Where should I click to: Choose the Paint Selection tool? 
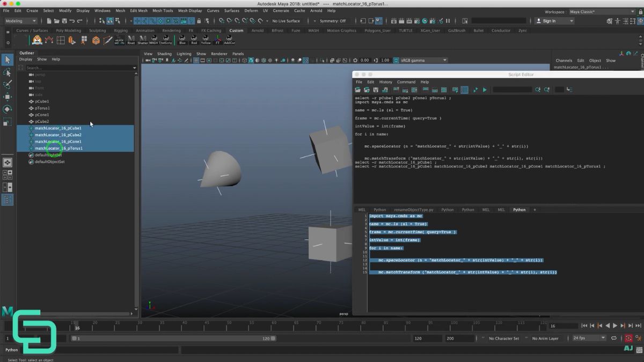(7, 85)
